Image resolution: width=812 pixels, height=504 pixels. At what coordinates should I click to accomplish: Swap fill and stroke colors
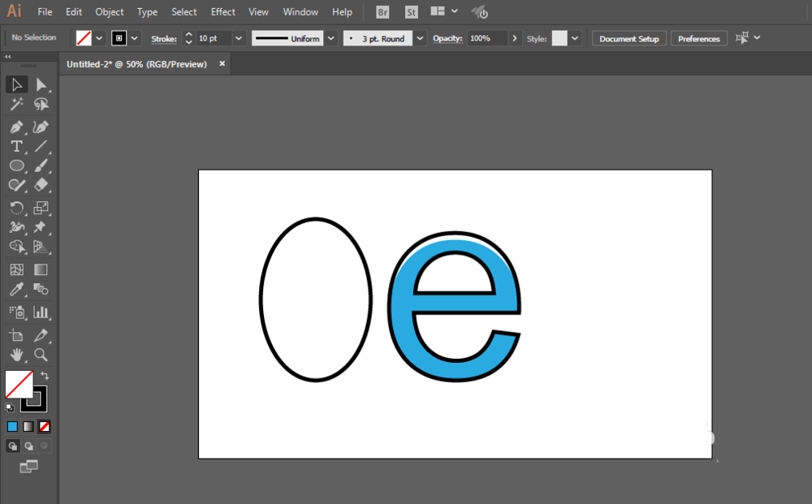[45, 376]
